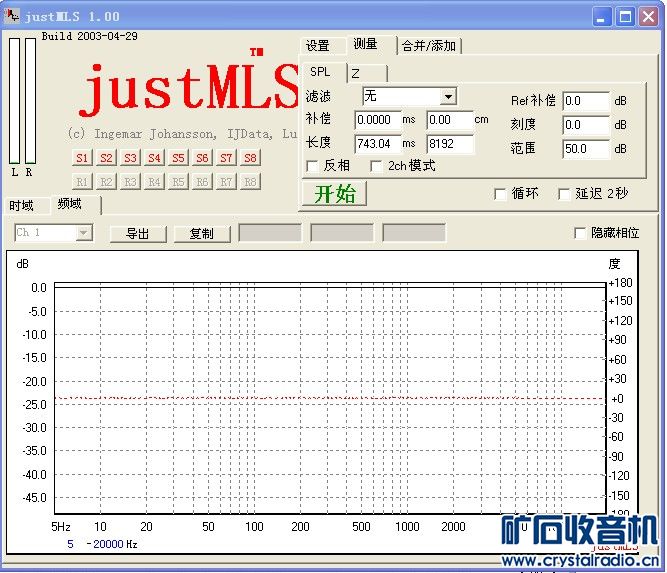Click the R6 slot button

click(x=202, y=182)
